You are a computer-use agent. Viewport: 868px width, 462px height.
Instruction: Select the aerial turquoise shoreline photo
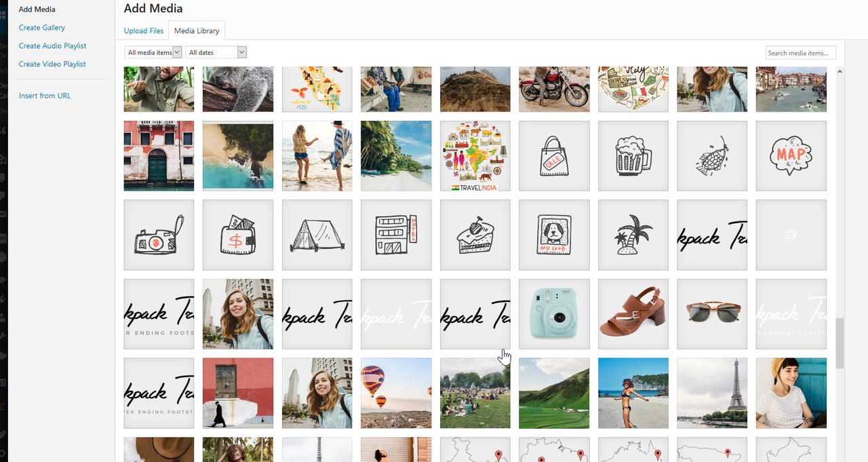[x=238, y=156]
